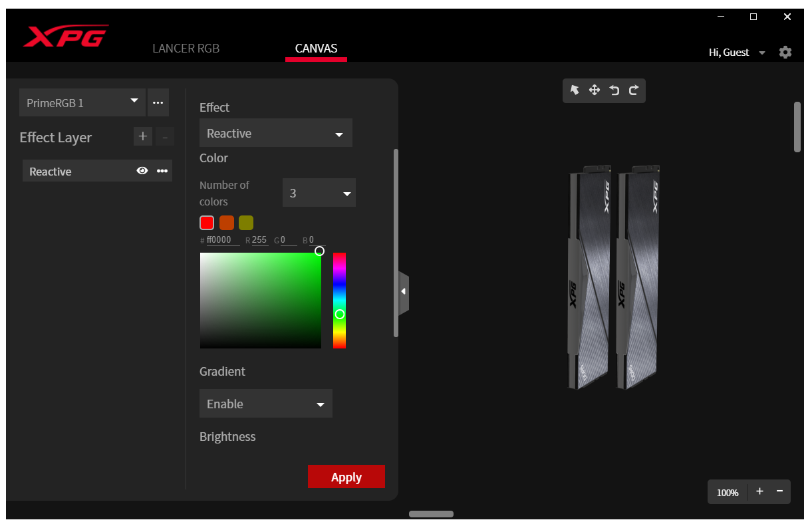Open the PrimeRGB 1 profile dropdown

[82, 102]
